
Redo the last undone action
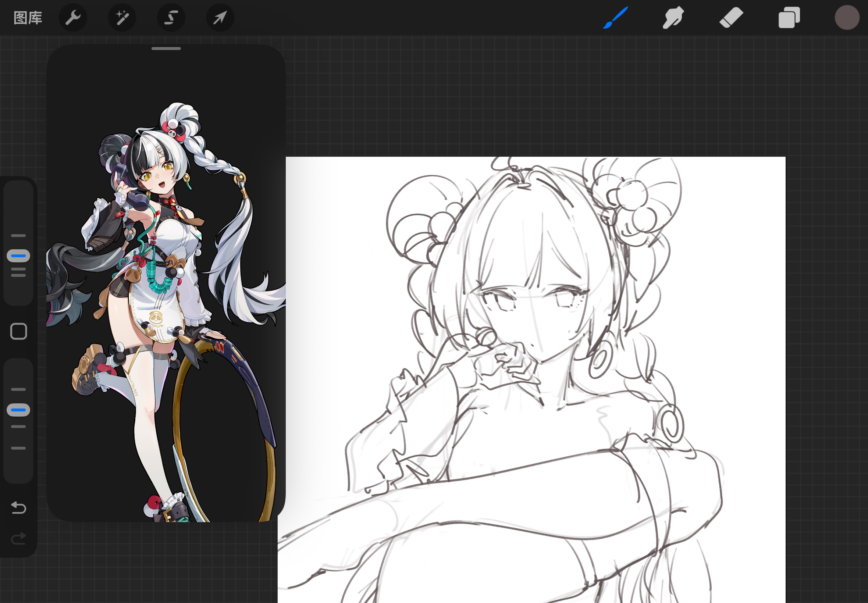tap(18, 538)
